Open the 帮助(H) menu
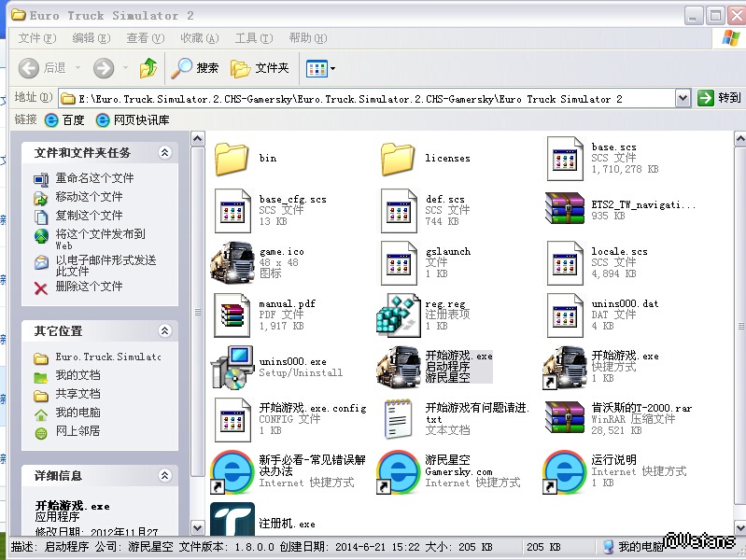This screenshot has width=746, height=560. click(308, 38)
